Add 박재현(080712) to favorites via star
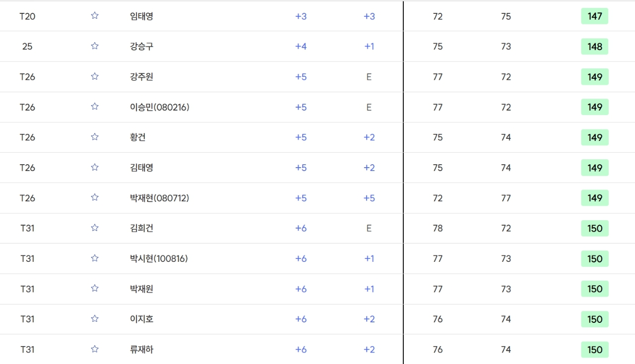Screen dimensions: 635x364 click(x=95, y=197)
